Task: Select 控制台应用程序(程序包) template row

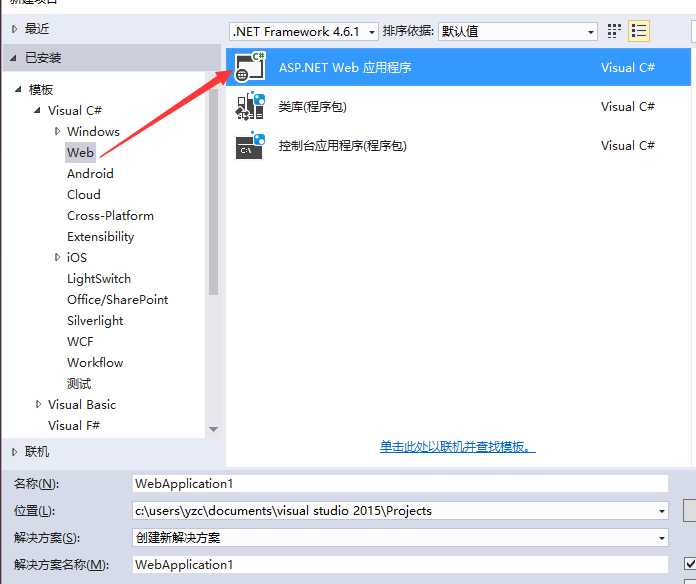Action: (459, 146)
